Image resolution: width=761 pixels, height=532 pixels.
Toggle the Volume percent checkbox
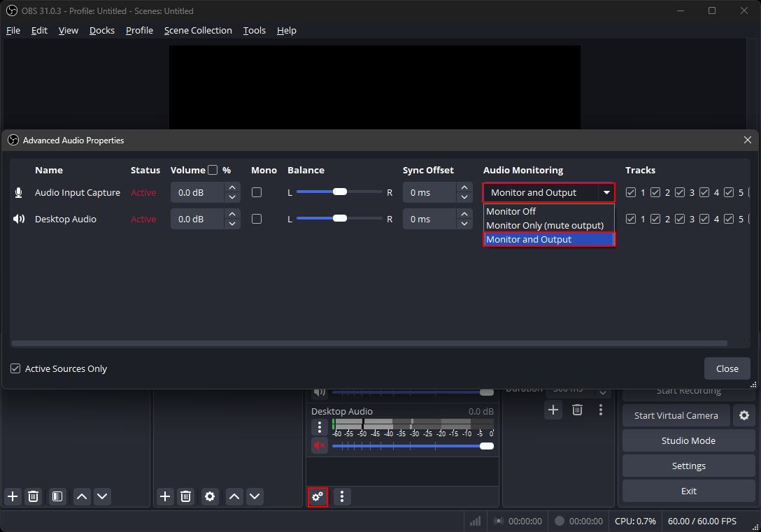213,170
